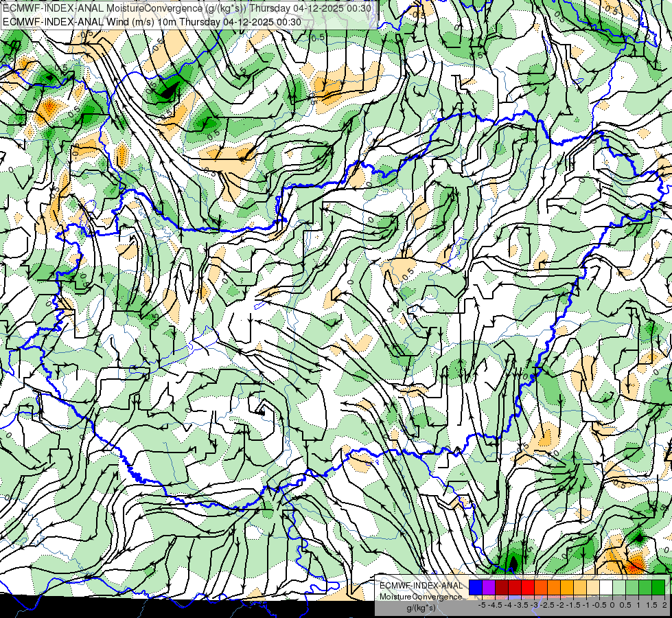Click the orange swatch between -2.5 and -2
672x618 pixels.
pos(554,588)
